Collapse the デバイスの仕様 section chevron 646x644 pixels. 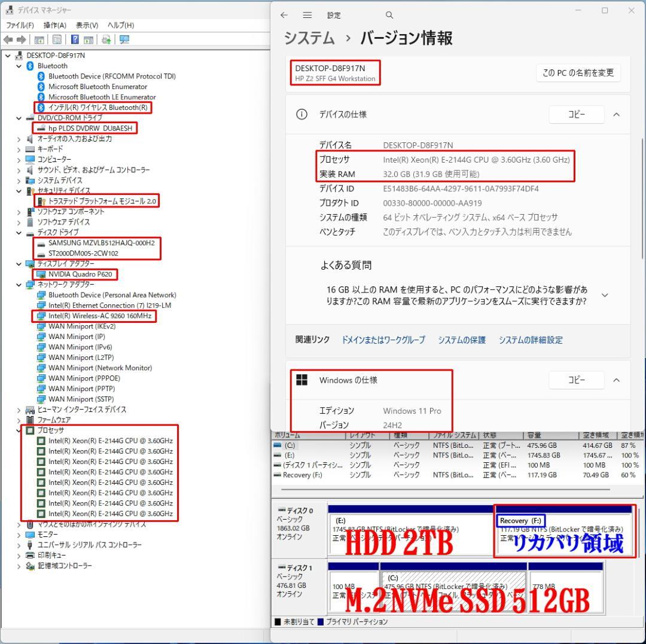coord(617,114)
